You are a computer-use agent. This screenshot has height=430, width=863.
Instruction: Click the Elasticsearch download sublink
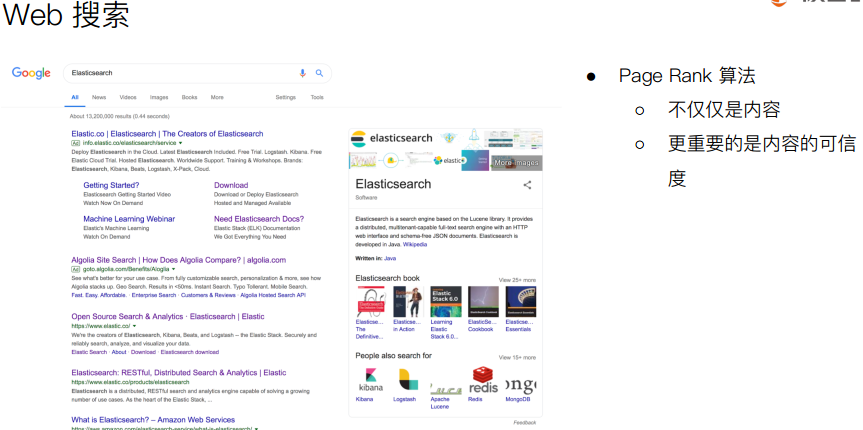coord(190,352)
